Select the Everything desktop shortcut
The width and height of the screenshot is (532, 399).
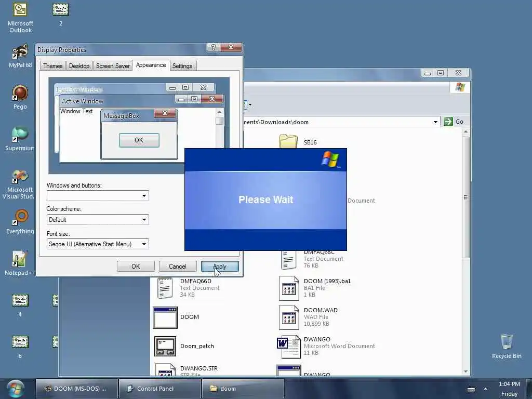pyautogui.click(x=20, y=222)
